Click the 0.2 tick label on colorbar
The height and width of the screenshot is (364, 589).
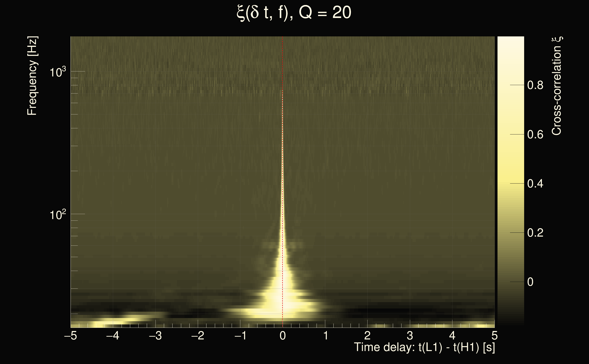pos(535,233)
